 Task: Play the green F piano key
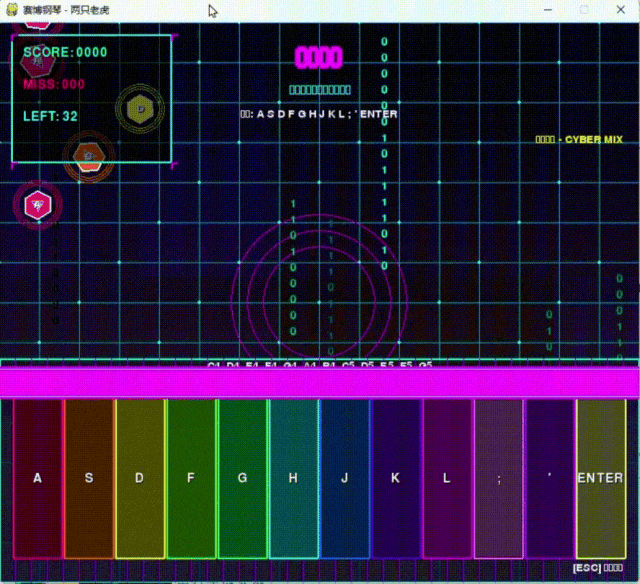[191, 478]
